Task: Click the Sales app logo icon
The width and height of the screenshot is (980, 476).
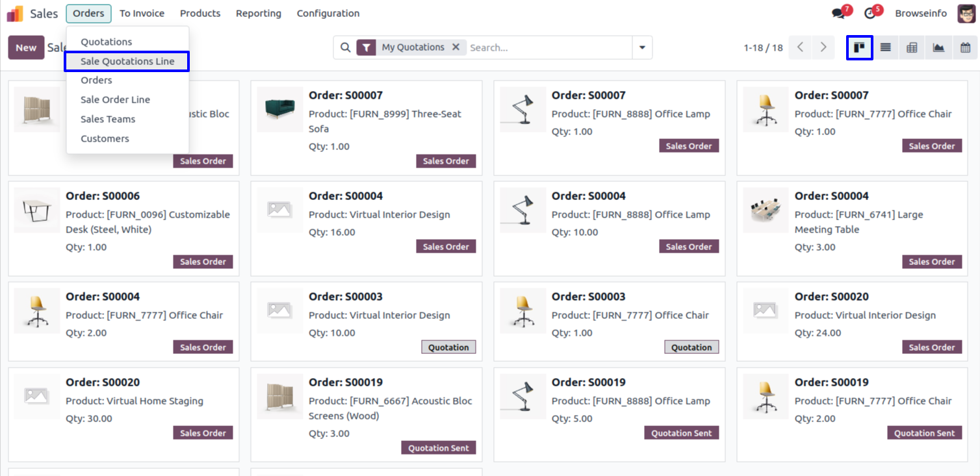Action: pyautogui.click(x=15, y=14)
